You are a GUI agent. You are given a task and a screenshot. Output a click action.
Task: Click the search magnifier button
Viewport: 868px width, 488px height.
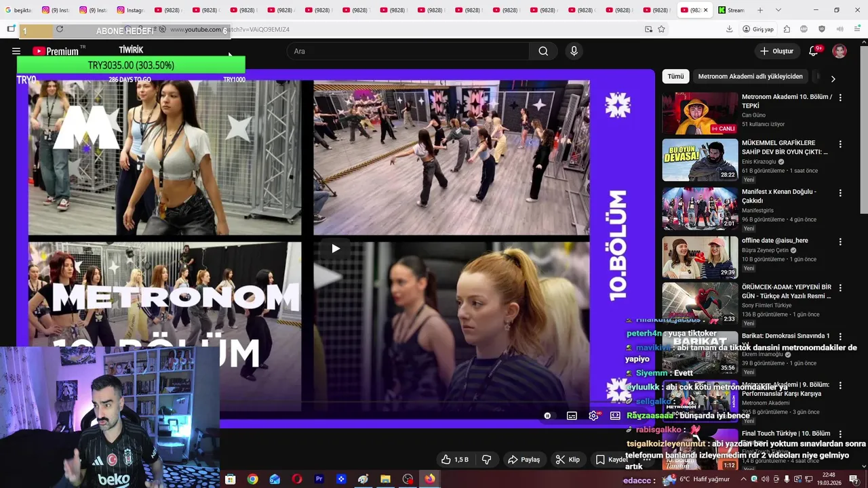[x=543, y=51]
